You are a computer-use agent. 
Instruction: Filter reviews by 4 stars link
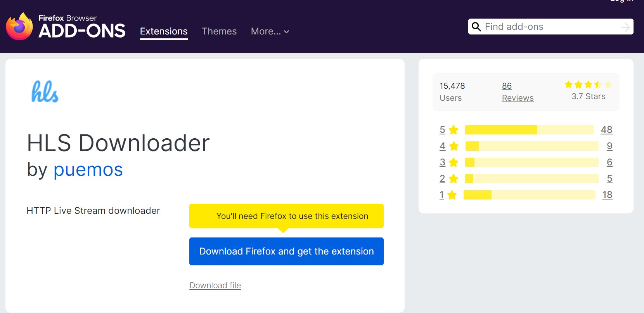442,146
